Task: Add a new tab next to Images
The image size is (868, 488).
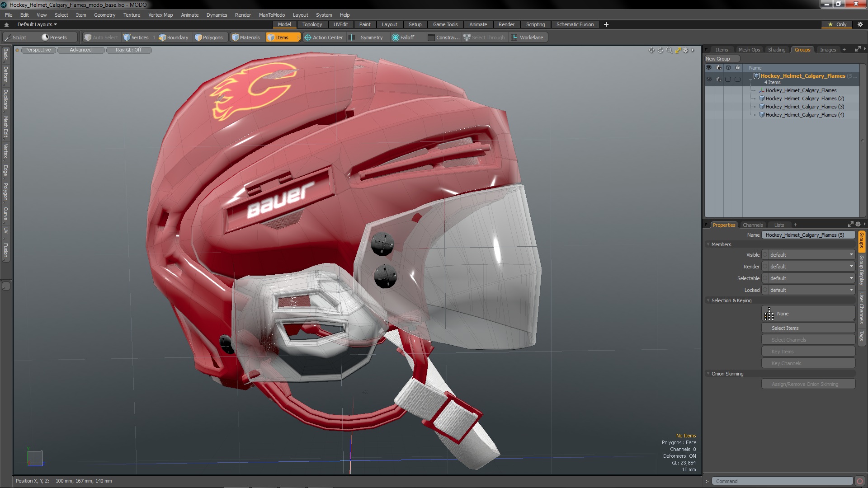Action: click(x=844, y=50)
